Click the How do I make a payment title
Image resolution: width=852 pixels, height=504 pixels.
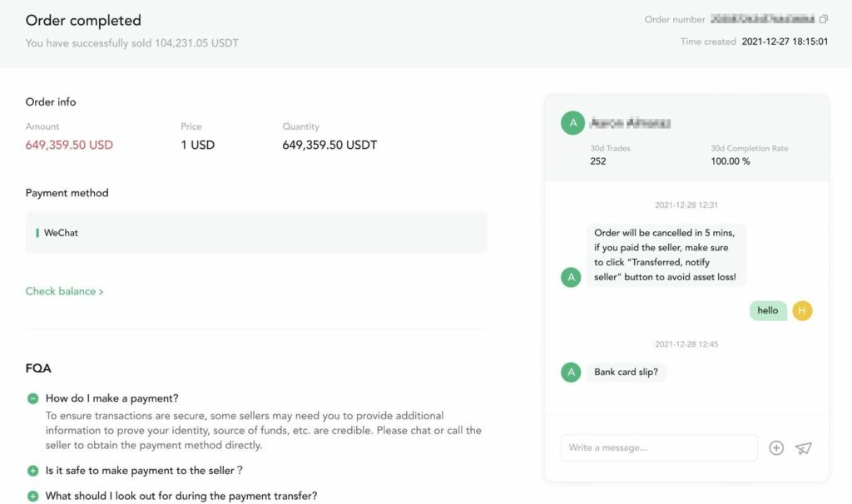(x=112, y=398)
